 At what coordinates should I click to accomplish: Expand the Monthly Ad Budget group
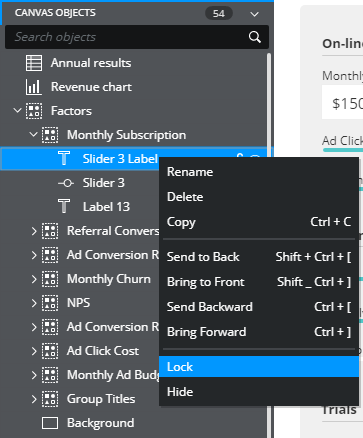pyautogui.click(x=34, y=375)
